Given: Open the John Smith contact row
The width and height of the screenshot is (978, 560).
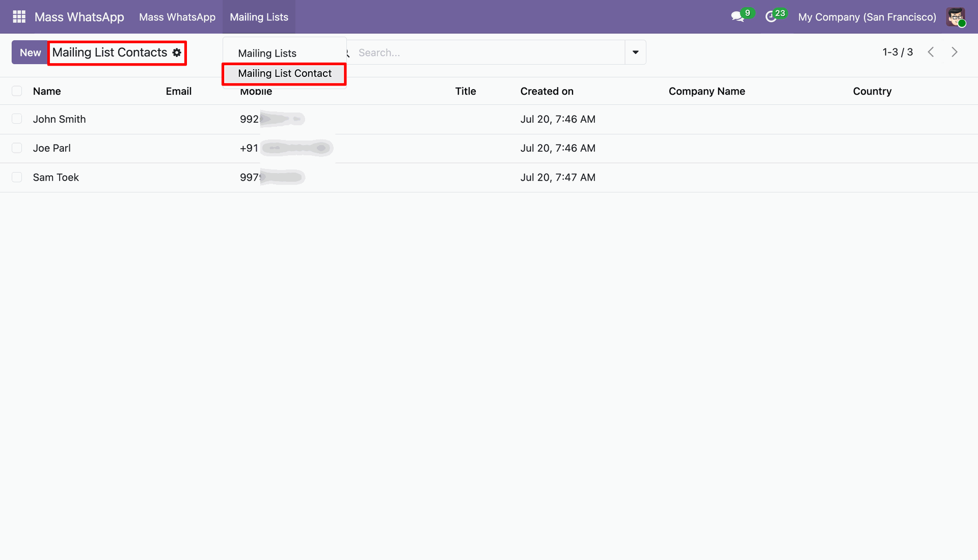Looking at the screenshot, I should [489, 119].
